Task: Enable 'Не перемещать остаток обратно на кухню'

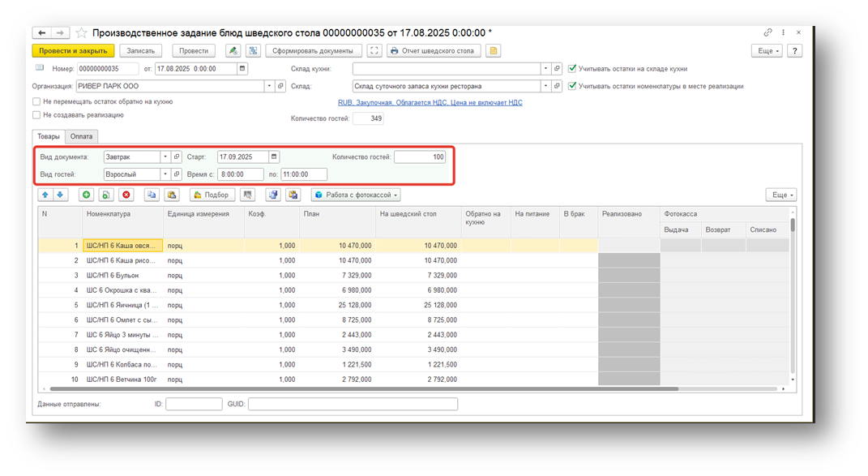Action: point(36,102)
